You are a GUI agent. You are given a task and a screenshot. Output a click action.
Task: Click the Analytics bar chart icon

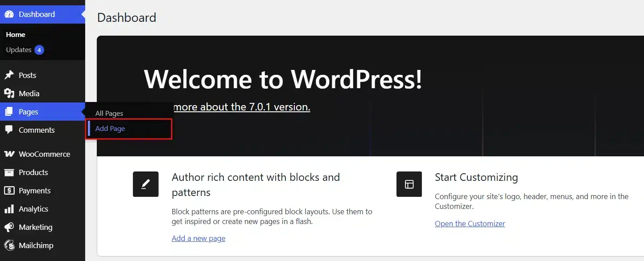tap(9, 209)
